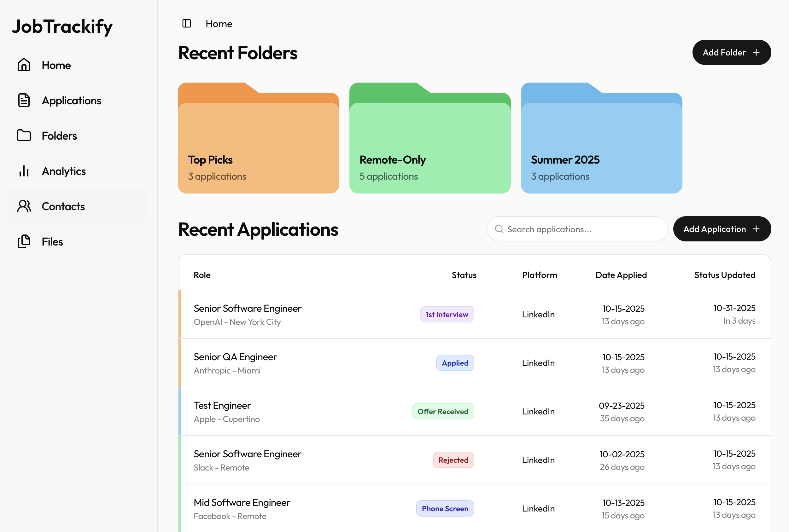Open Files via the sidebar icon
This screenshot has height=532, width=789.
click(24, 241)
